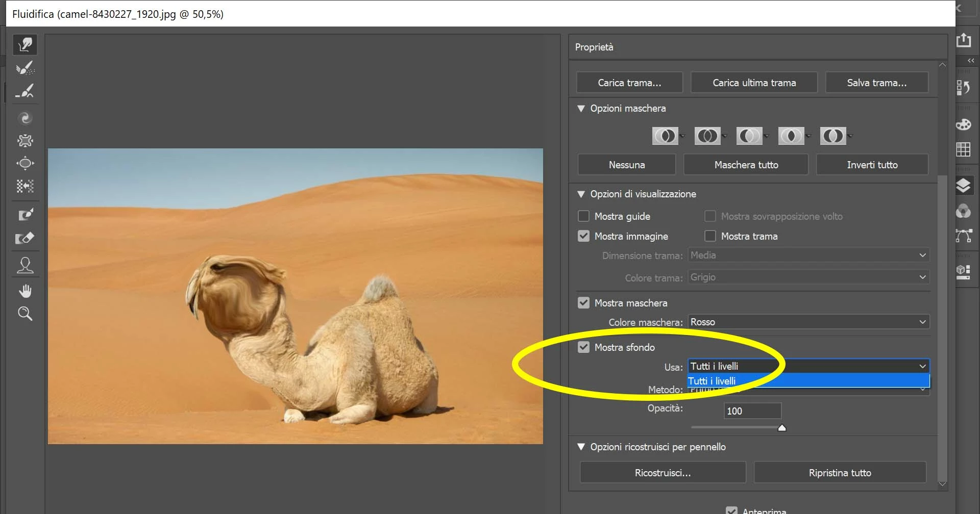The height and width of the screenshot is (514, 980).
Task: Click the Proprietà panel header
Action: pyautogui.click(x=758, y=47)
